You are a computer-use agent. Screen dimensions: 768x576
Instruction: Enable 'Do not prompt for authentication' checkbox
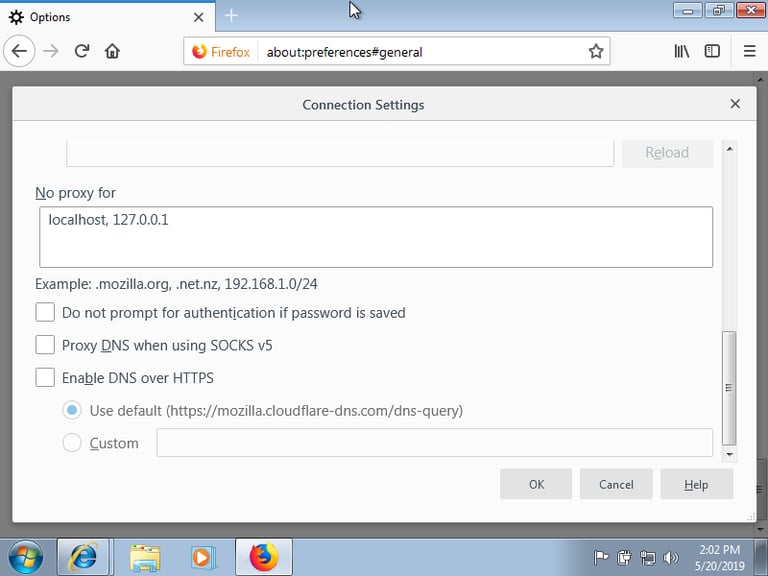45,313
